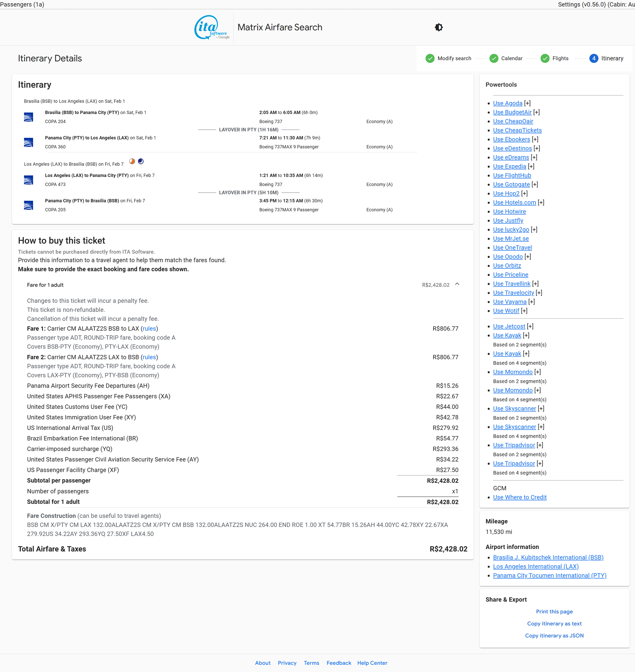Expand the [+] next to Use Jetcost
Screen dimensions: 635x672
click(x=530, y=326)
